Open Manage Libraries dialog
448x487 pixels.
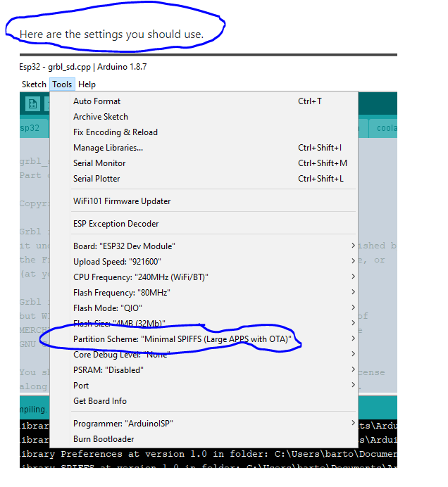pos(108,148)
